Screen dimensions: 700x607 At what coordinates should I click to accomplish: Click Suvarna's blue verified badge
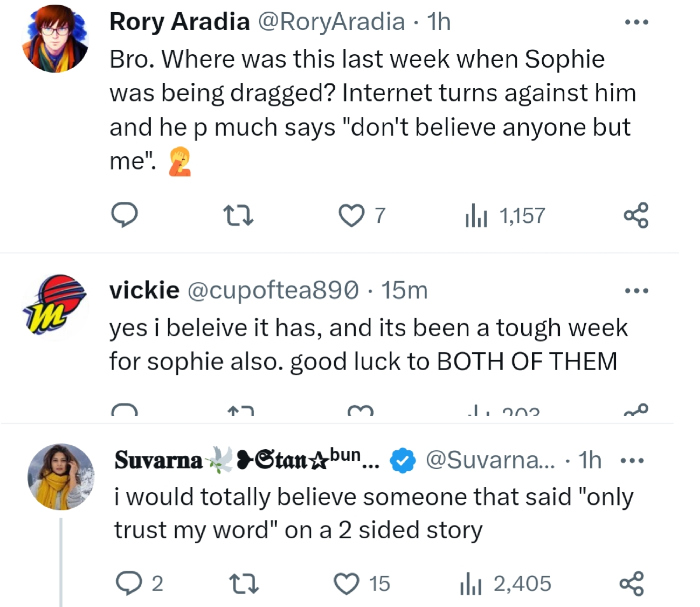[402, 460]
